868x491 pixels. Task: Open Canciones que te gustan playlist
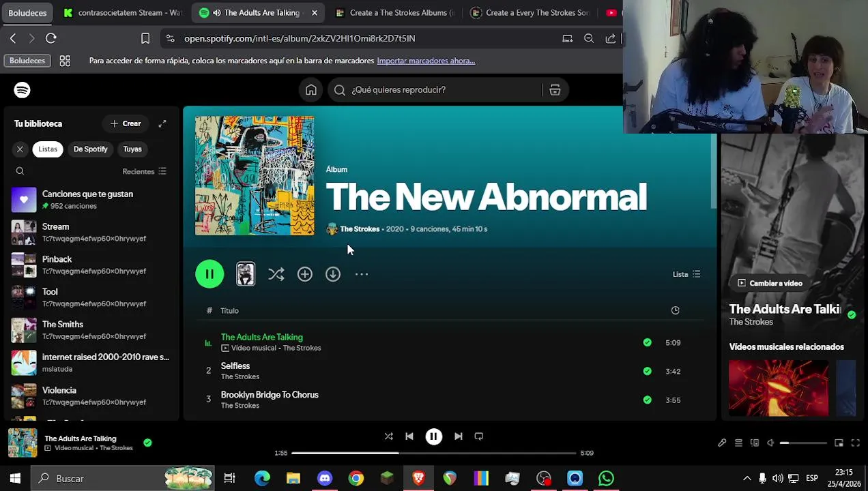click(x=90, y=200)
